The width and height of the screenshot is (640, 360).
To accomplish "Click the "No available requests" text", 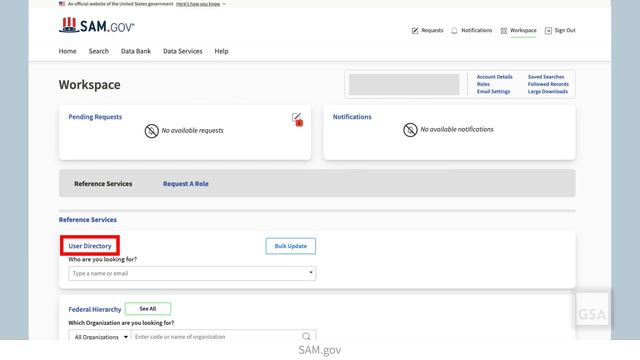I will point(192,130).
